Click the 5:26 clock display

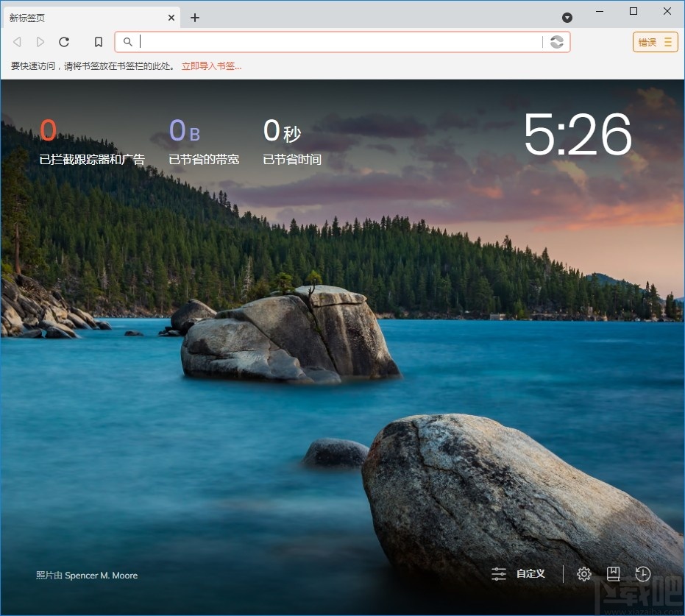(x=578, y=134)
